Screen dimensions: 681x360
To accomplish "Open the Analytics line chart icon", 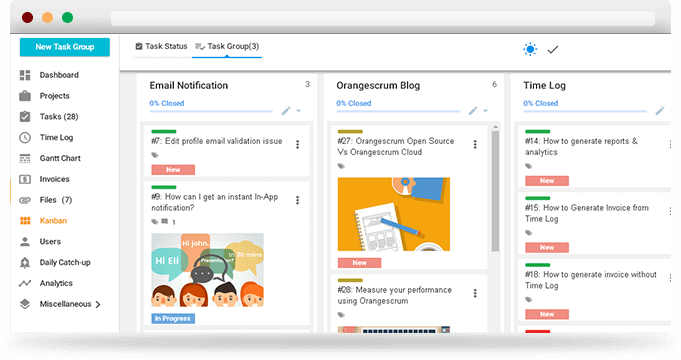I will [x=25, y=284].
